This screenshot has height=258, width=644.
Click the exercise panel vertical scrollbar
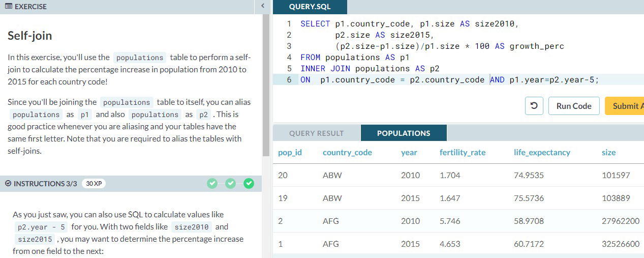coord(266,87)
